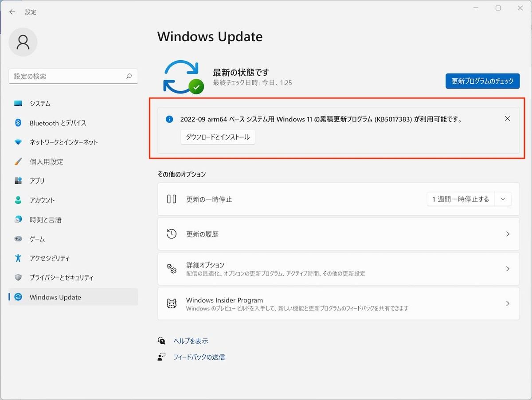
Task: Click the large update status sync icon
Action: [183, 77]
